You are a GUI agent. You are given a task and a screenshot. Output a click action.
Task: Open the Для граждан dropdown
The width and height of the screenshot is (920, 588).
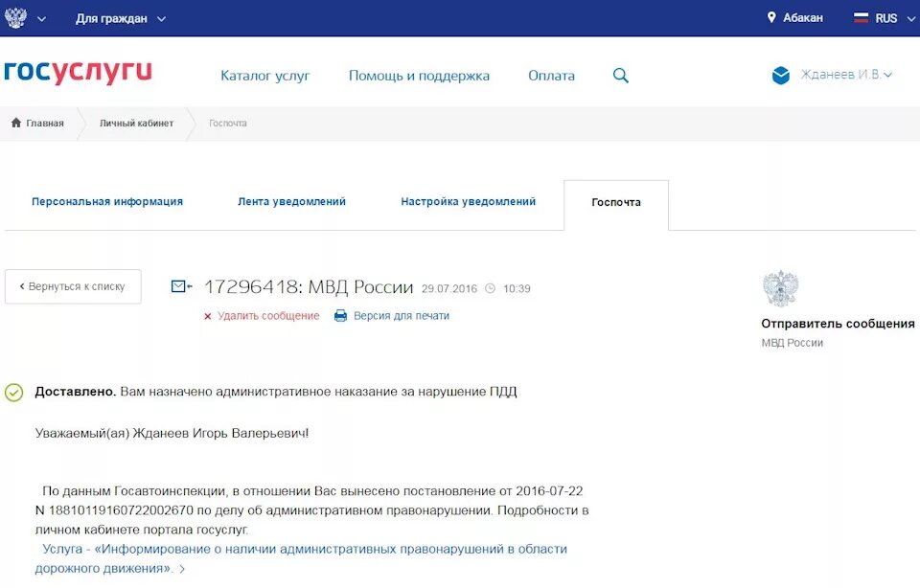coord(121,19)
